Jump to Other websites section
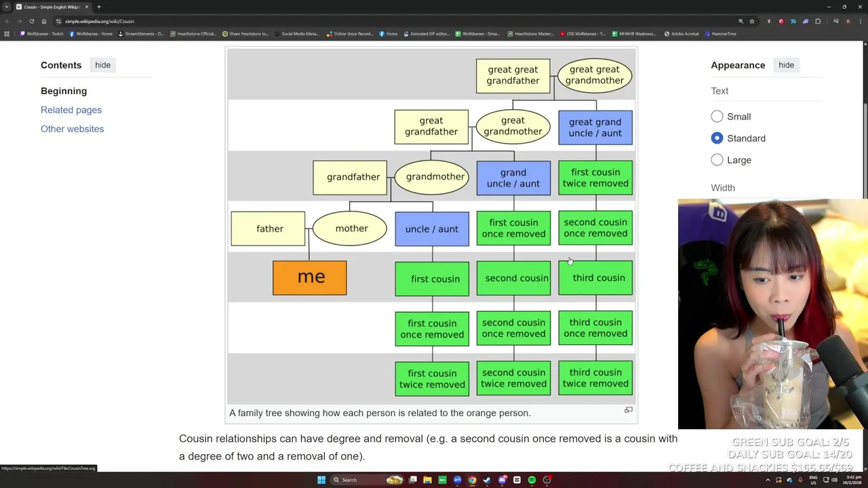Screen dimensions: 868x488 pos(72,129)
